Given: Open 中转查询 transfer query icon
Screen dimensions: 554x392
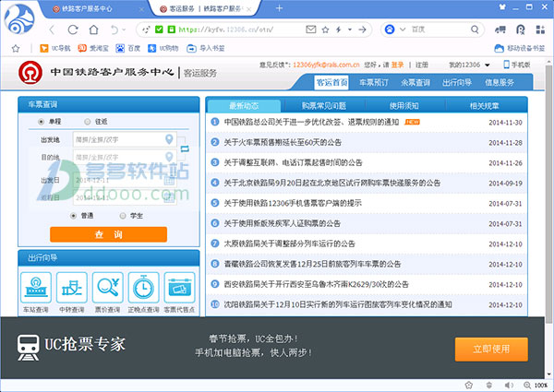Looking at the screenshot, I should pos(72,288).
